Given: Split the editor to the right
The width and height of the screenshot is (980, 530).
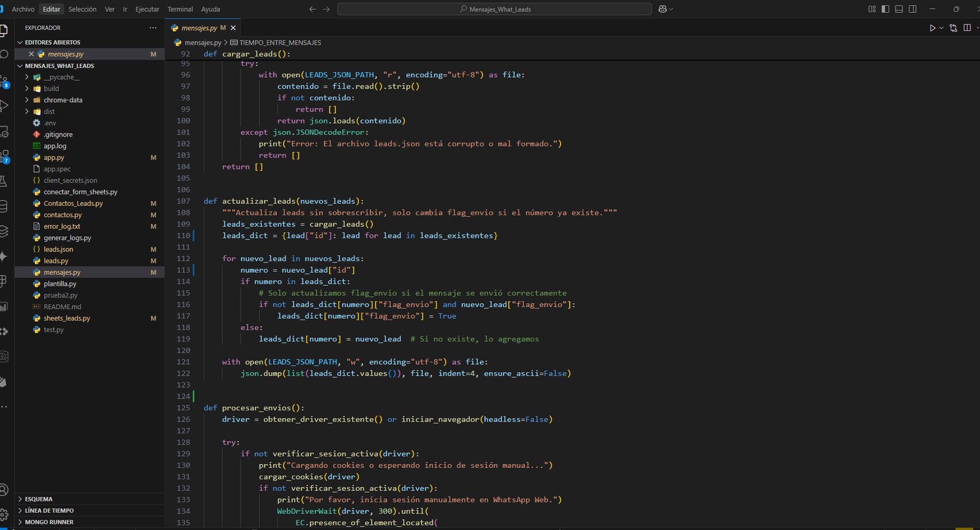Looking at the screenshot, I should click(967, 28).
